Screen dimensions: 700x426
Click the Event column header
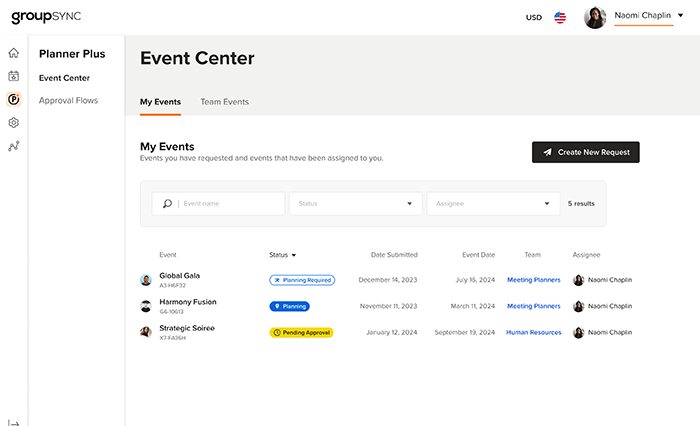(x=168, y=255)
